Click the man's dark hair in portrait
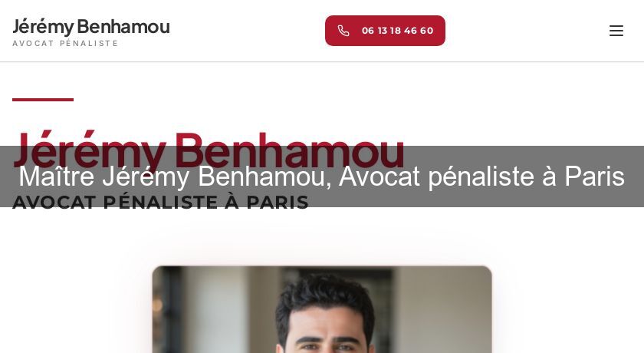This screenshot has width=644, height=353. [x=325, y=298]
